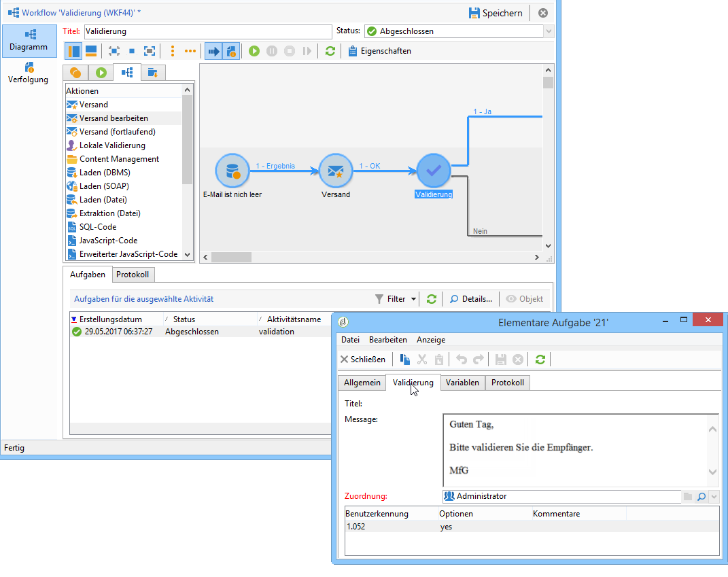Open the Datei menu

350,340
